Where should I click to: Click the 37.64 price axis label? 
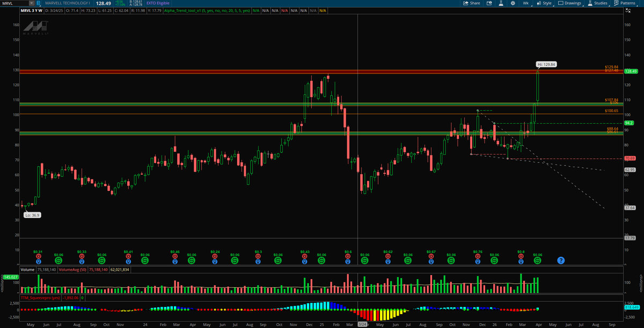(630, 207)
